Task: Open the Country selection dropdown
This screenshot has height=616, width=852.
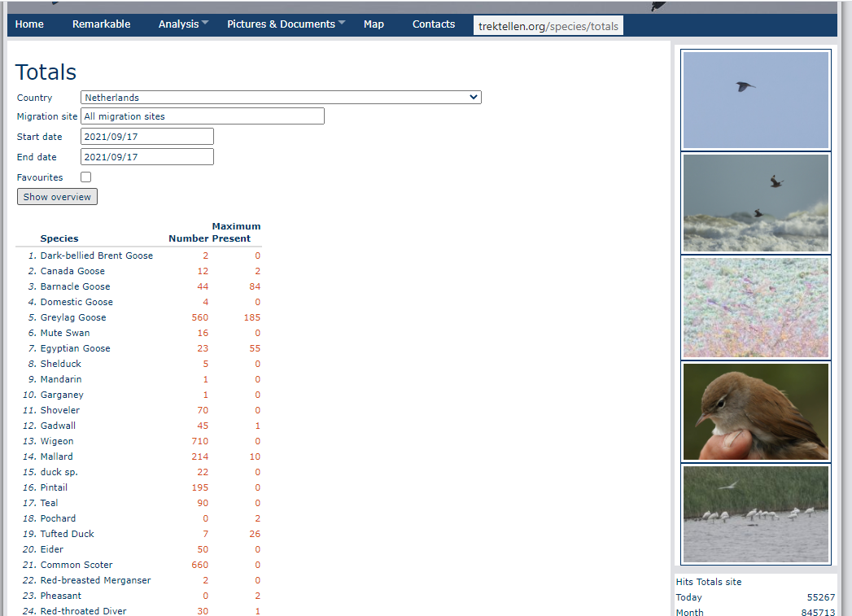Action: pyautogui.click(x=281, y=97)
